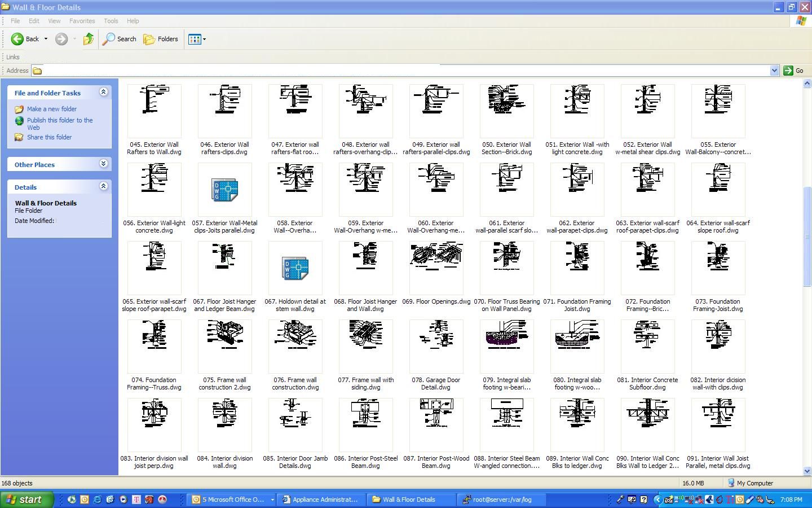Open the Links toolbar
The image size is (812, 508).
pyautogui.click(x=12, y=57)
